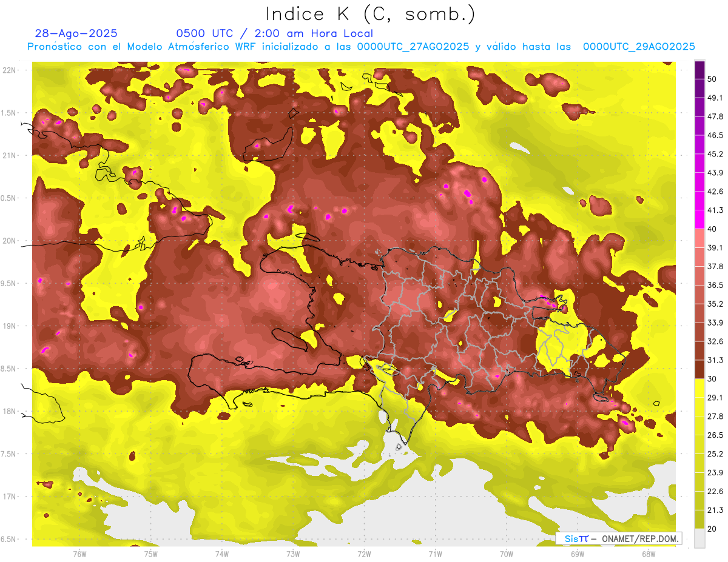Click the colorbar value '22.6'

click(x=715, y=492)
